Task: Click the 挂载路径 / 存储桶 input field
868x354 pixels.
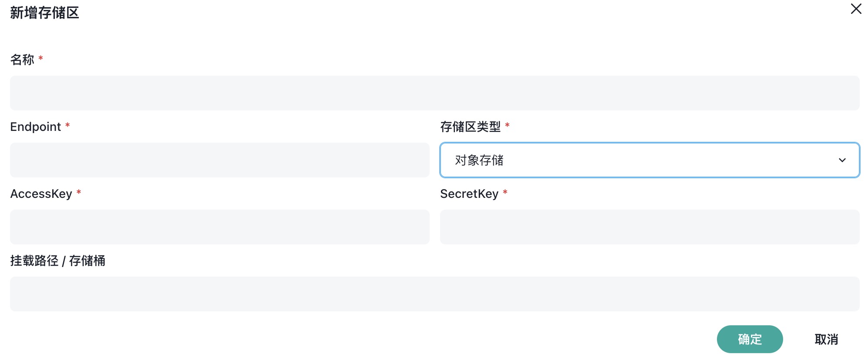Action: pyautogui.click(x=434, y=294)
